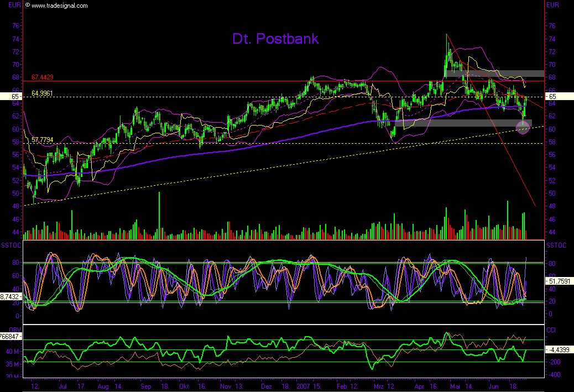Click the 67,4429 resistance price label
This screenshot has height=392, width=574.
click(x=43, y=76)
